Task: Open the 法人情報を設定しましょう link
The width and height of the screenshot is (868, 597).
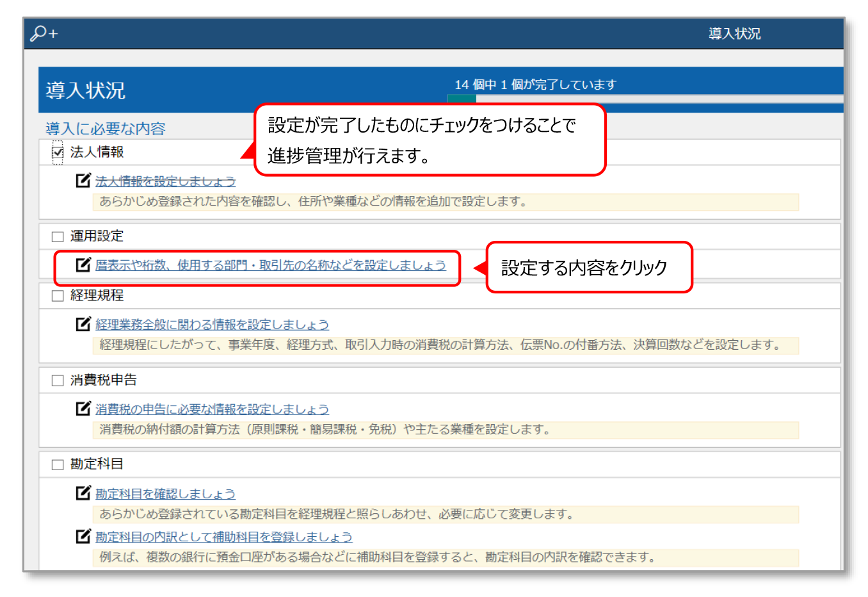Action: click(x=165, y=181)
